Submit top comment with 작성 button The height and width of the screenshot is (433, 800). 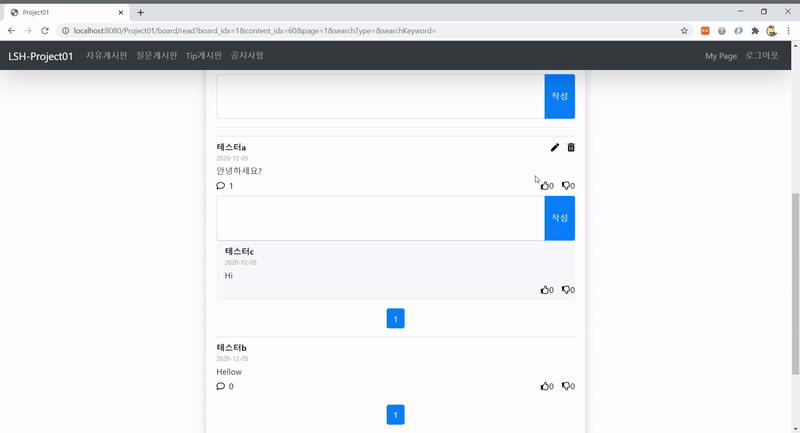pyautogui.click(x=560, y=96)
